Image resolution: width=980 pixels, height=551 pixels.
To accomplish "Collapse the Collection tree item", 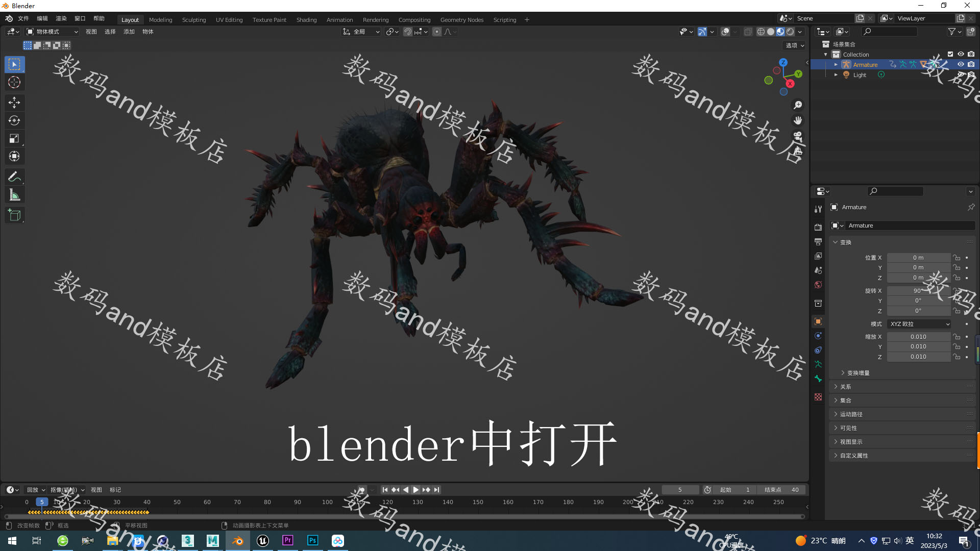I will coord(826,55).
